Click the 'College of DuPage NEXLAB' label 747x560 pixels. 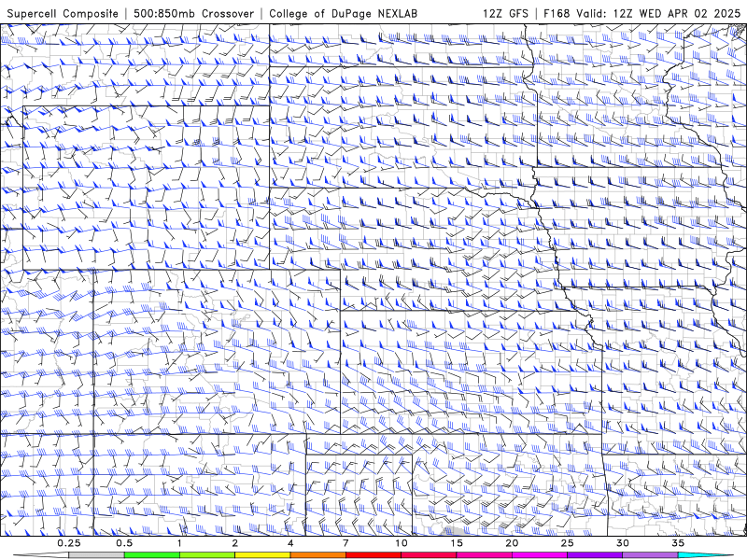tap(343, 14)
